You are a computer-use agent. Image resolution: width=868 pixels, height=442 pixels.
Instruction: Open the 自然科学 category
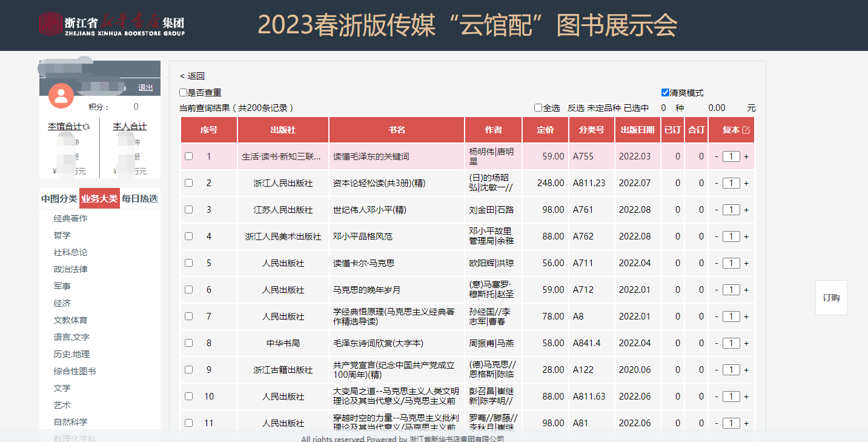(70, 422)
